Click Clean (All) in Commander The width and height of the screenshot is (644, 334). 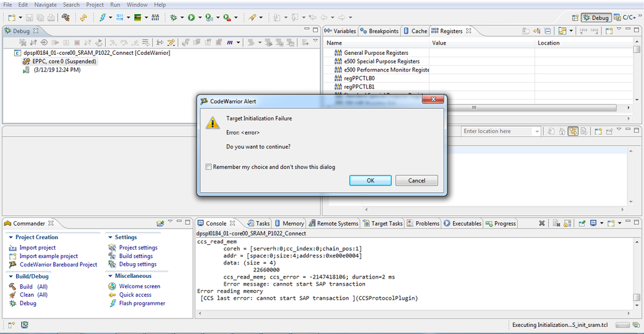34,295
